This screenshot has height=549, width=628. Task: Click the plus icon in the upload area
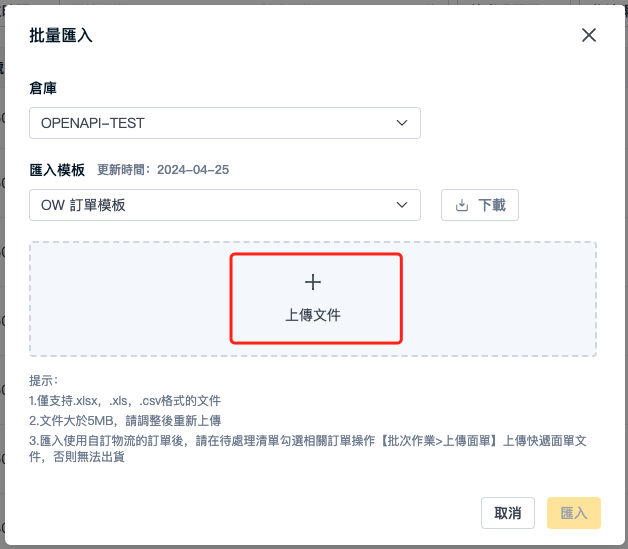[x=313, y=282]
